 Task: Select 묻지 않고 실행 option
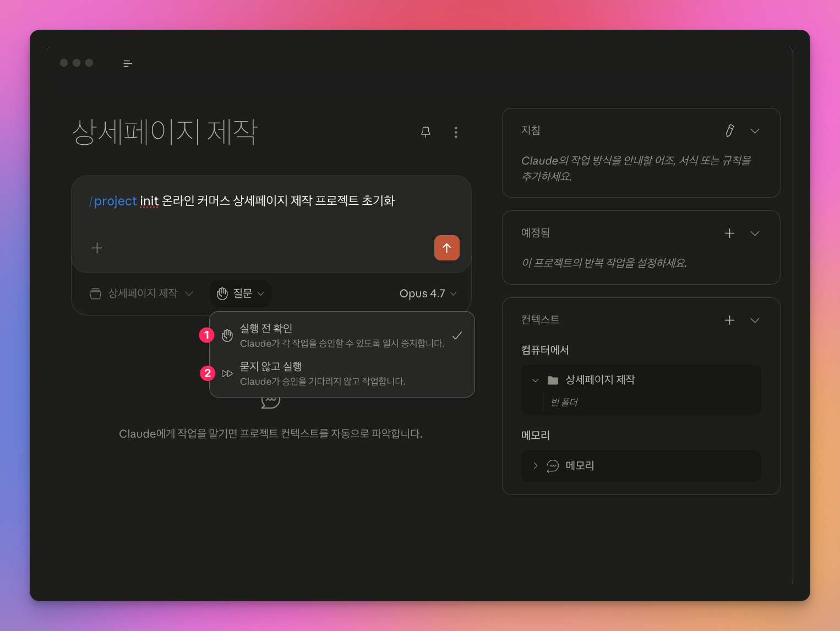click(342, 373)
